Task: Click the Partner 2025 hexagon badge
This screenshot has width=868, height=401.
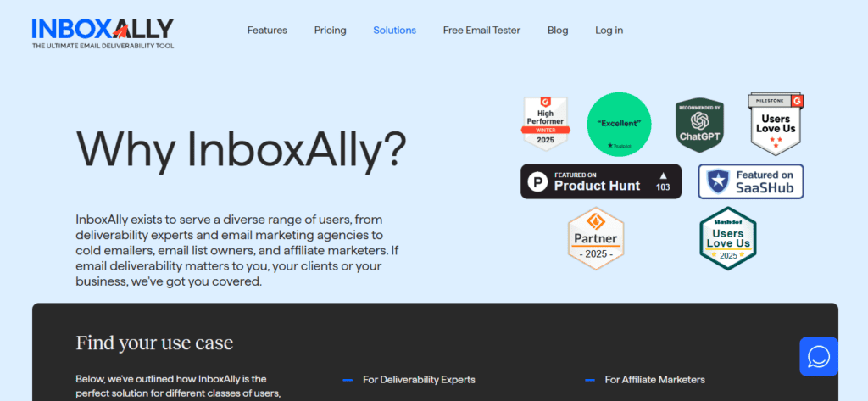Action: pyautogui.click(x=596, y=238)
